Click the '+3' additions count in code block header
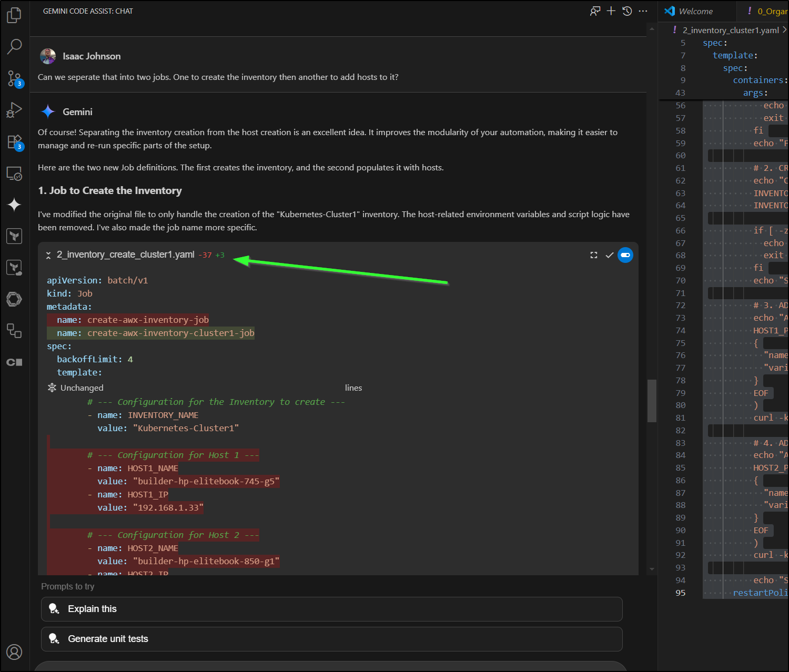789x672 pixels. (x=220, y=255)
